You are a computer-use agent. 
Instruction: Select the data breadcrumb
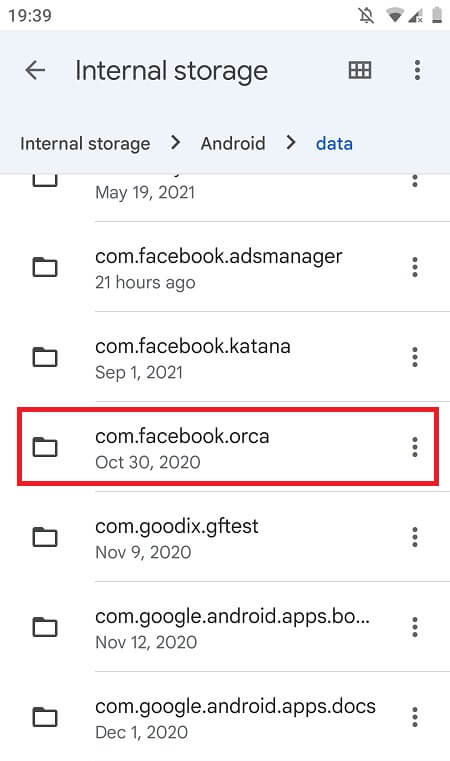(x=334, y=144)
